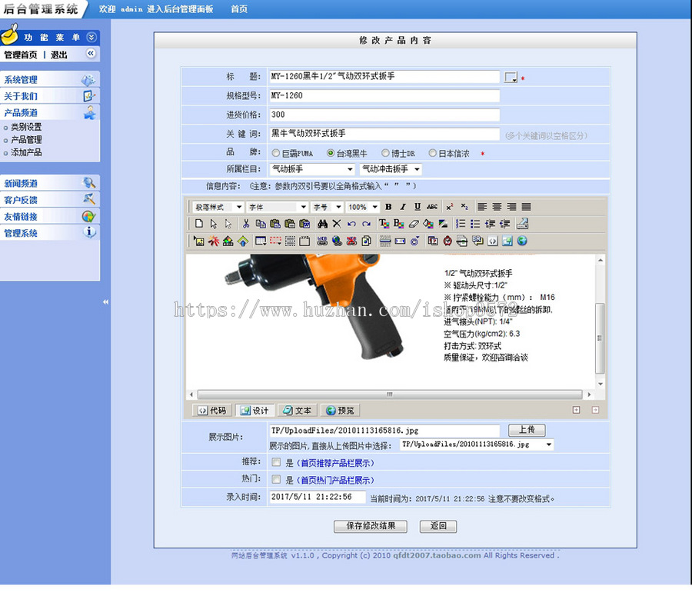Open the 字体 font dropdown
Image resolution: width=692 pixels, height=616 pixels.
(x=277, y=207)
